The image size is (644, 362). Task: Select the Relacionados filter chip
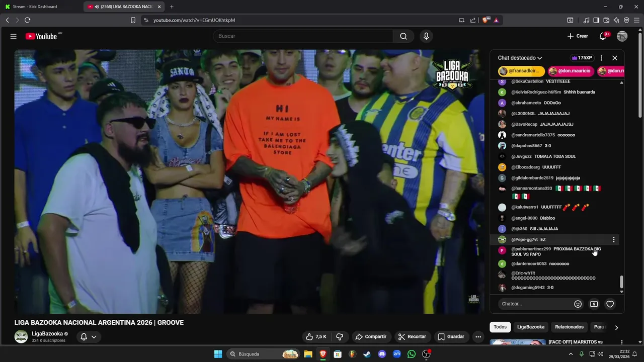point(569,327)
